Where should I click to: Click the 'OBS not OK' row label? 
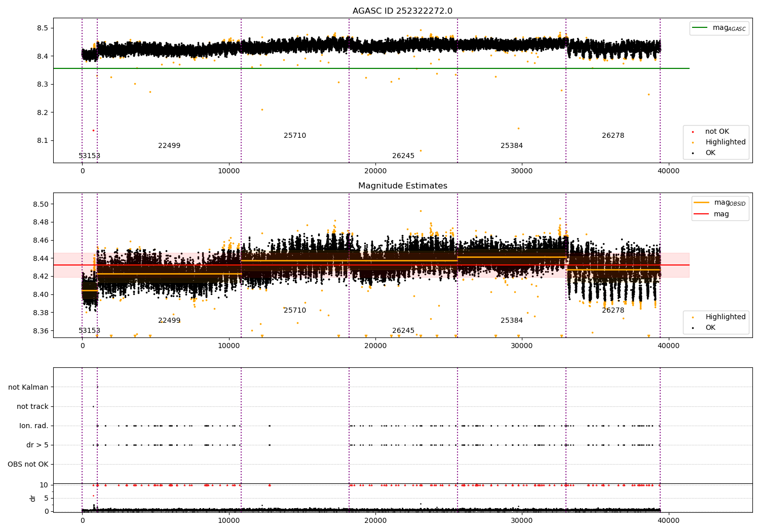(28, 465)
